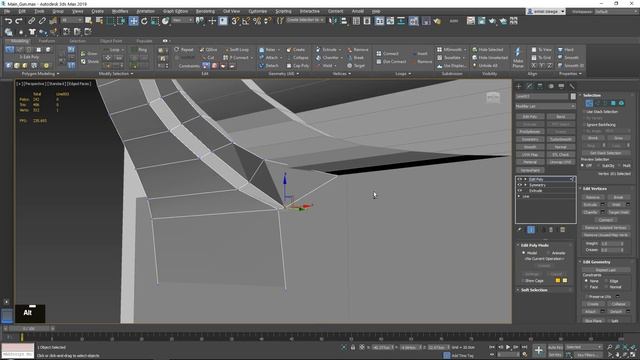Screen dimensions: 640x360
Task: Select the Select and Link chain icon
Action: pos(31,21)
